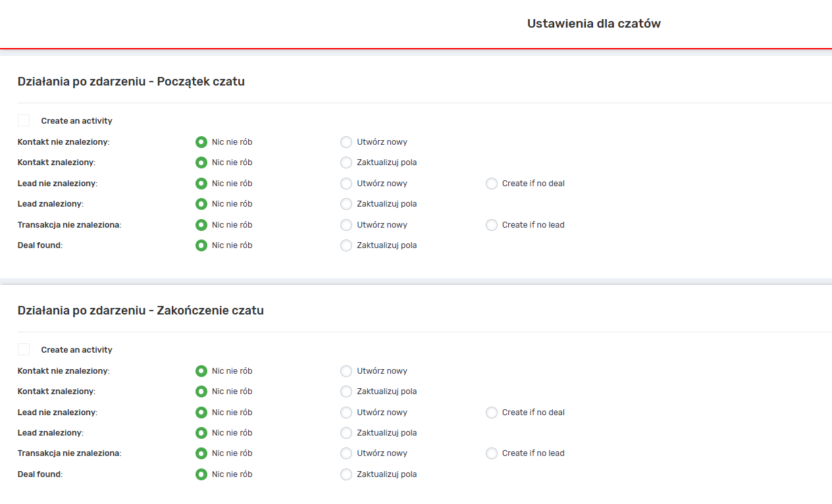Select Utwórz nowy for Transakcja nie znaleziona, Początek czatu
The width and height of the screenshot is (832, 504).
coord(346,225)
